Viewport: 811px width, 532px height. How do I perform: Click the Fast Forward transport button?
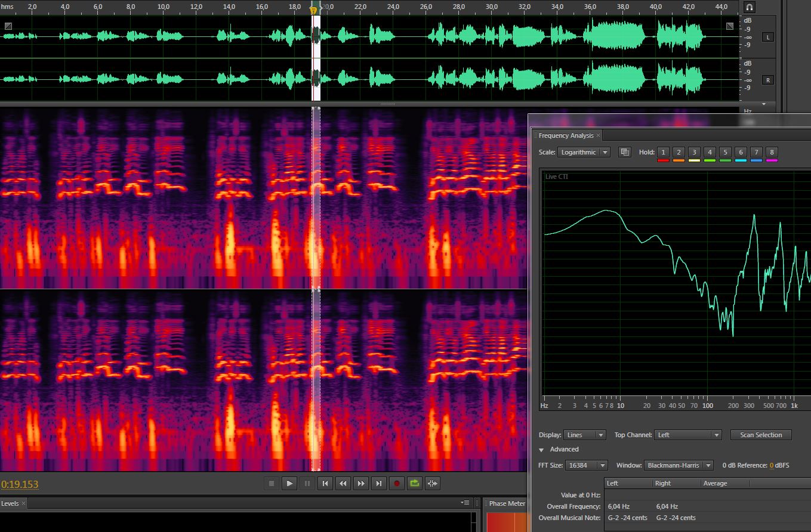click(x=360, y=483)
